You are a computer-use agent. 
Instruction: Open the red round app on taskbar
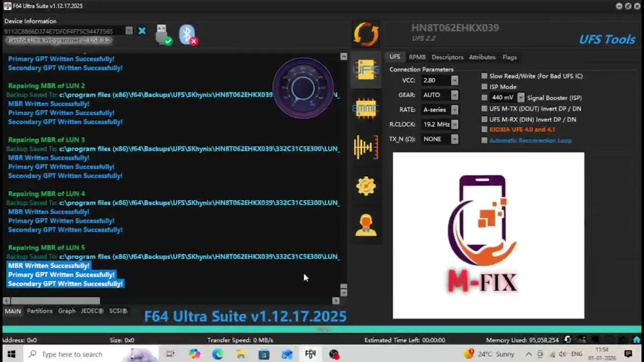click(x=334, y=354)
